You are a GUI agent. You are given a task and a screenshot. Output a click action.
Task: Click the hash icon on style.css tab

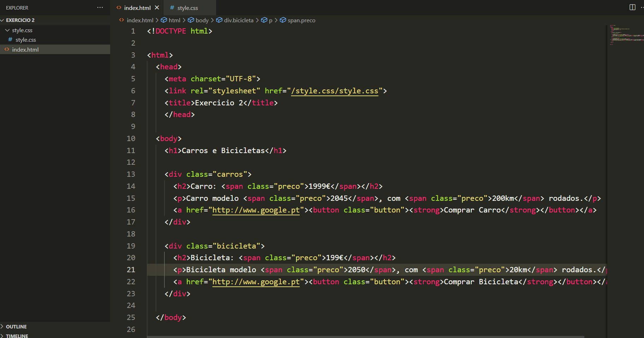172,7
